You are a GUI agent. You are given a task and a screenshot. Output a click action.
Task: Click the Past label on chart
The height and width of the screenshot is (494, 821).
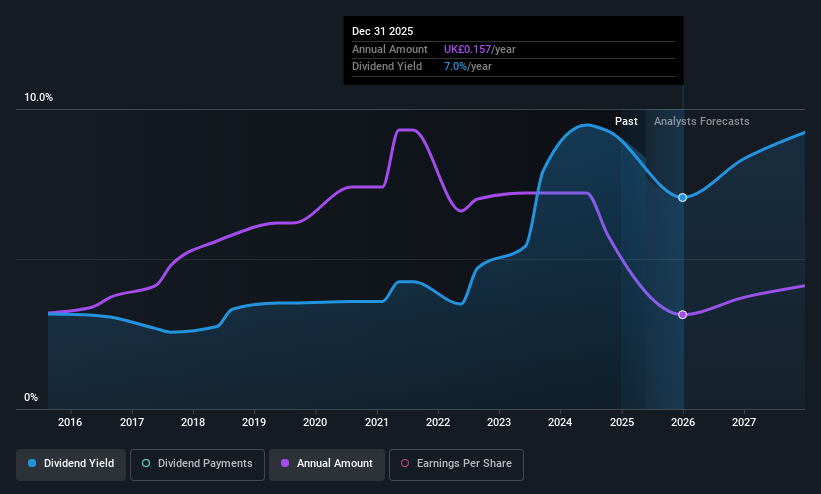pos(626,122)
